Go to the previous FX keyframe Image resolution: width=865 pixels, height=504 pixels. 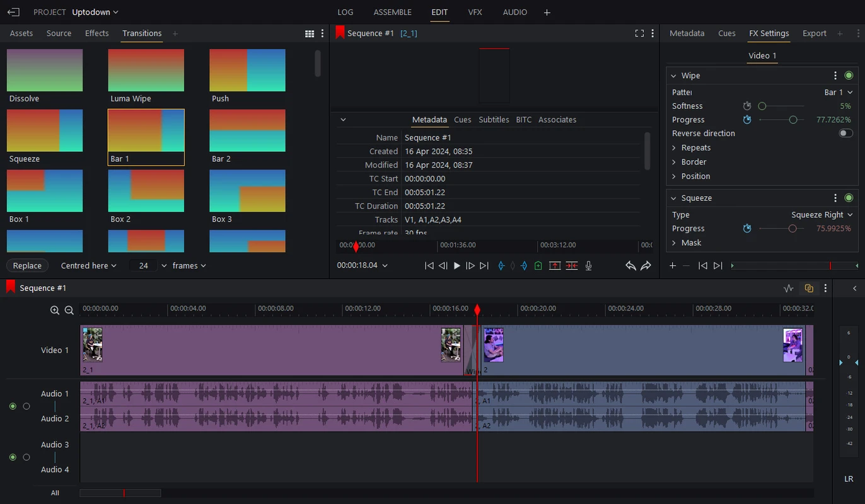point(702,266)
